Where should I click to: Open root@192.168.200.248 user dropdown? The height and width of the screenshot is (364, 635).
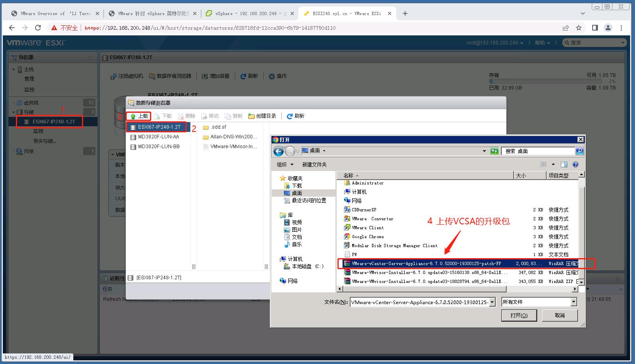point(495,43)
